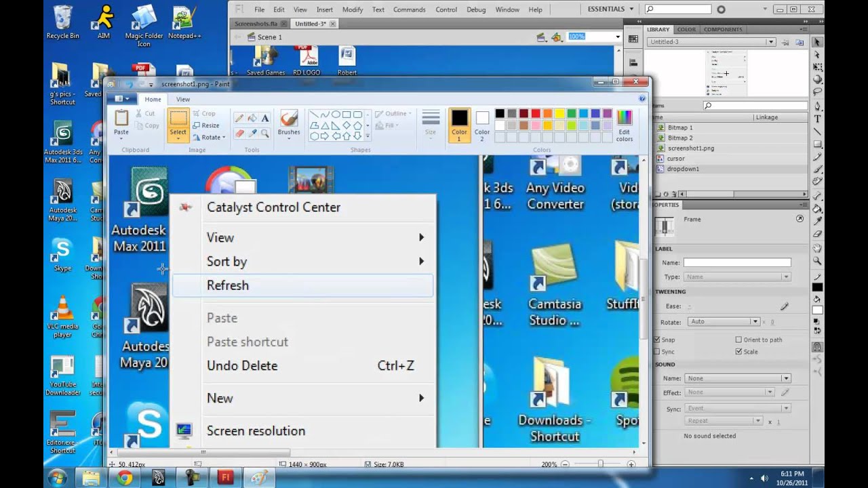Select the Lasso tool in Flash toolbar

[x=818, y=93]
